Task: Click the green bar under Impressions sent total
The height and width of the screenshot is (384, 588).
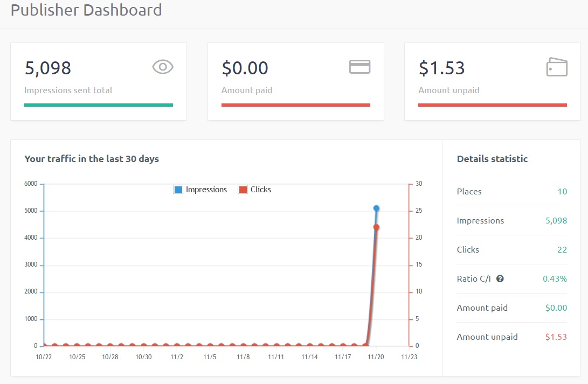Action: [99, 105]
